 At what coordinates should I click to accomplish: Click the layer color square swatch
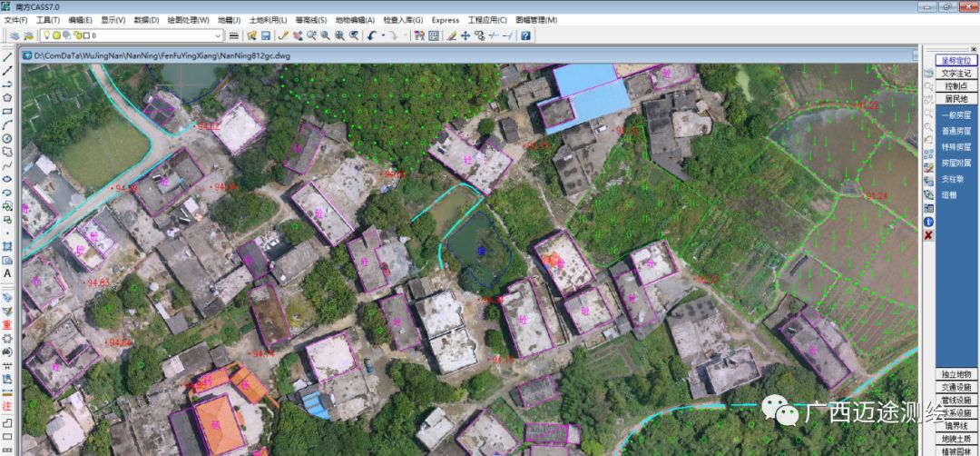point(86,35)
